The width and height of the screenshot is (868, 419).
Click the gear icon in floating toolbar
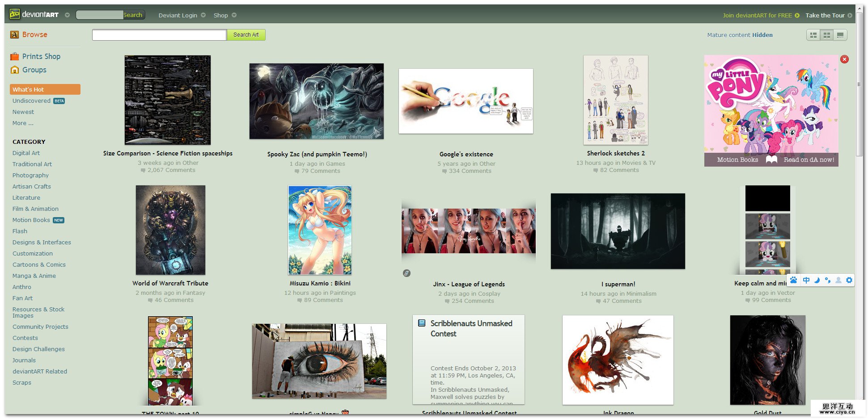coord(849,280)
